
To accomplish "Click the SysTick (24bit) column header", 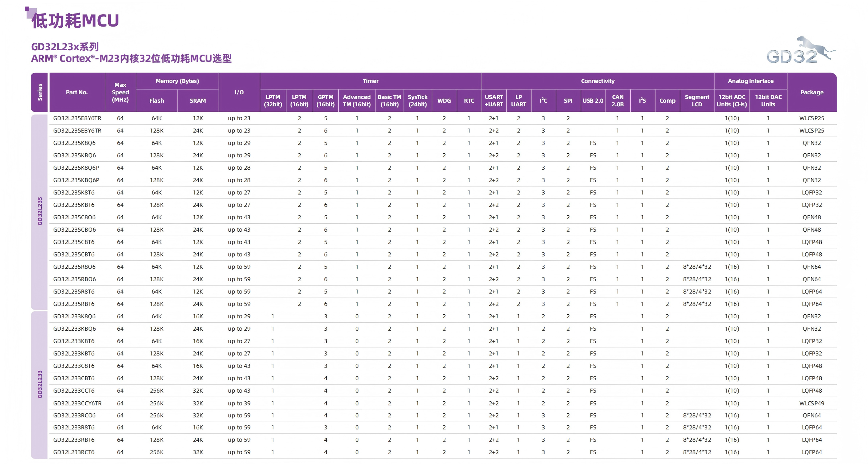I will (x=417, y=101).
